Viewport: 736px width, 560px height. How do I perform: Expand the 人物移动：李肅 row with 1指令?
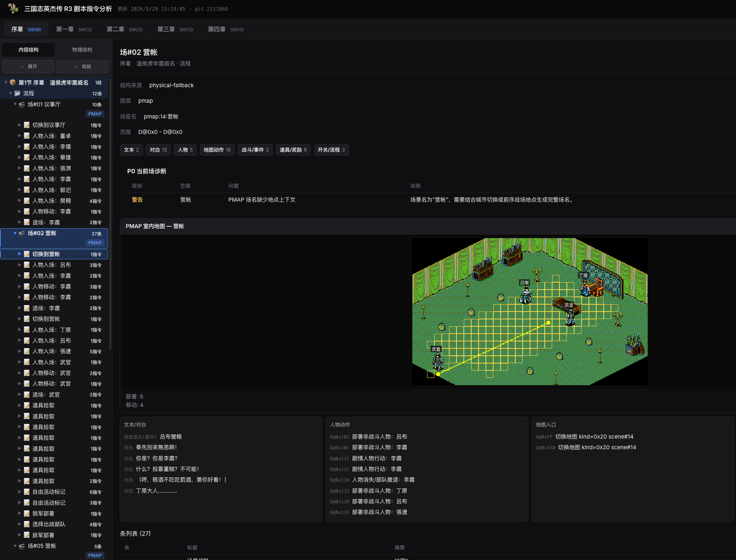pos(19,211)
